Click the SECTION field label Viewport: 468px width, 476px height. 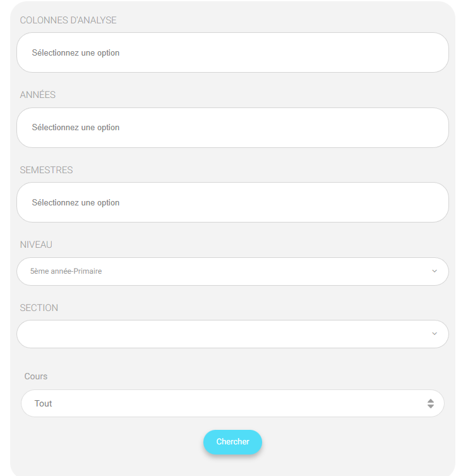[x=39, y=308]
